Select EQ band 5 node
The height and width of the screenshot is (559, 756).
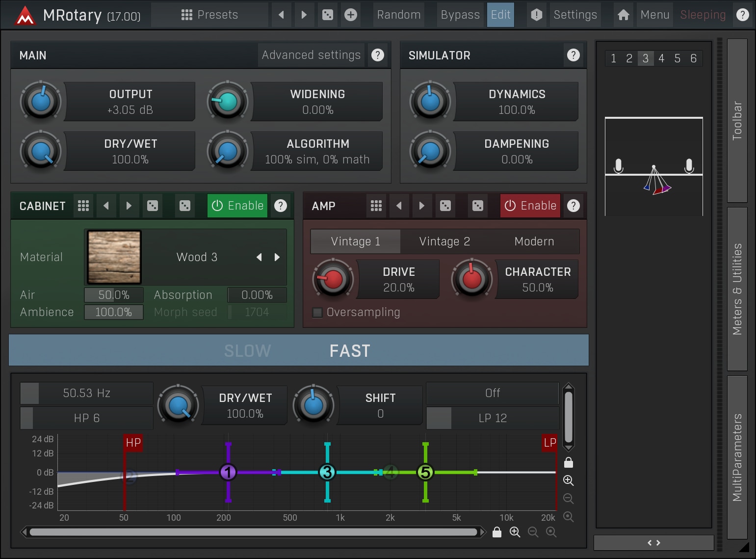(x=425, y=472)
